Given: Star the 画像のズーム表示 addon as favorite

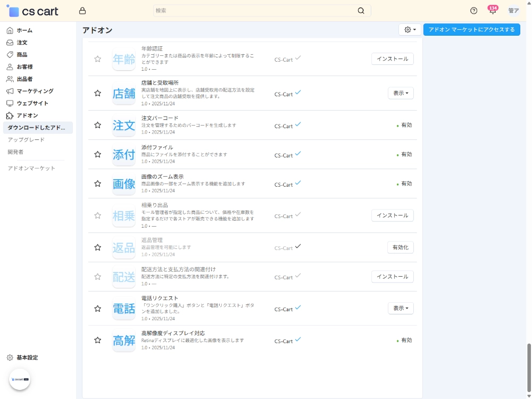Looking at the screenshot, I should pyautogui.click(x=97, y=184).
